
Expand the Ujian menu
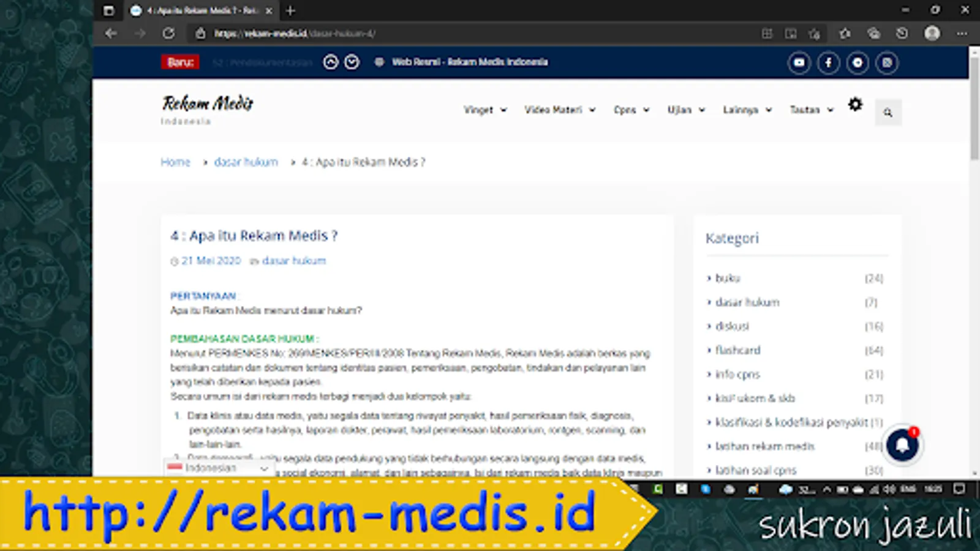686,110
